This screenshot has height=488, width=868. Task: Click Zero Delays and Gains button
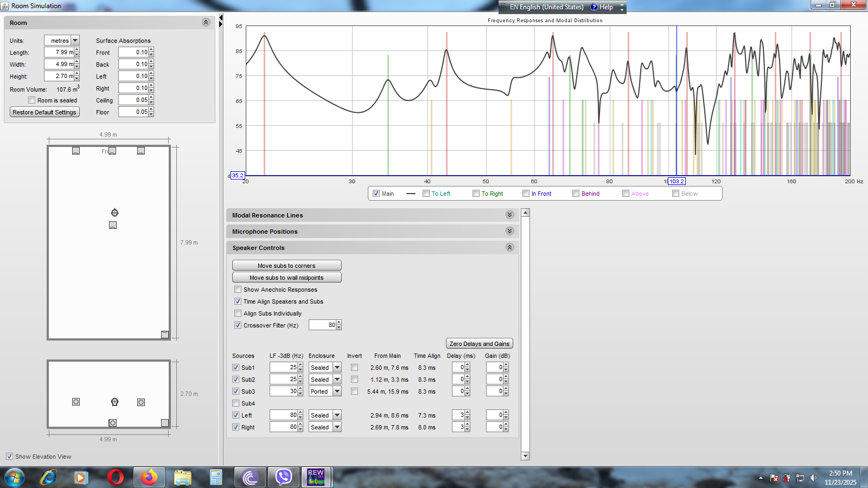(479, 344)
